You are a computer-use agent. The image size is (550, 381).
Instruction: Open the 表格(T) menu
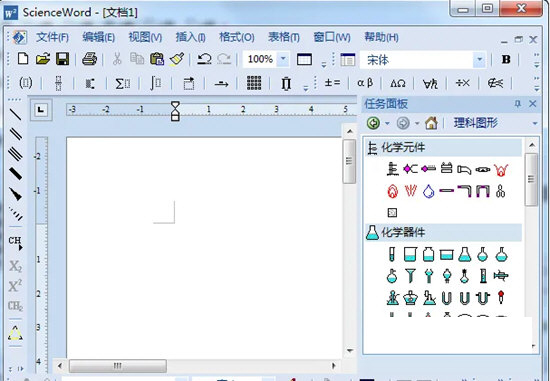pyautogui.click(x=284, y=37)
